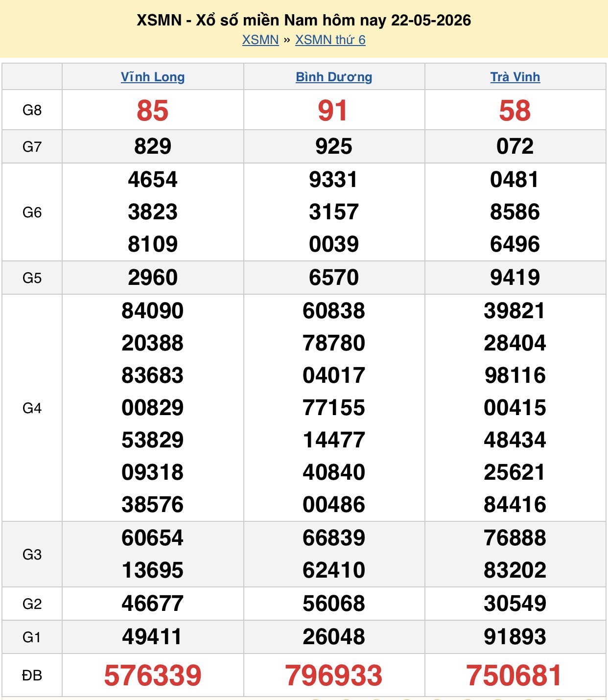Open the Bình Dương province link
Screen dimensions: 608x700
tap(334, 77)
